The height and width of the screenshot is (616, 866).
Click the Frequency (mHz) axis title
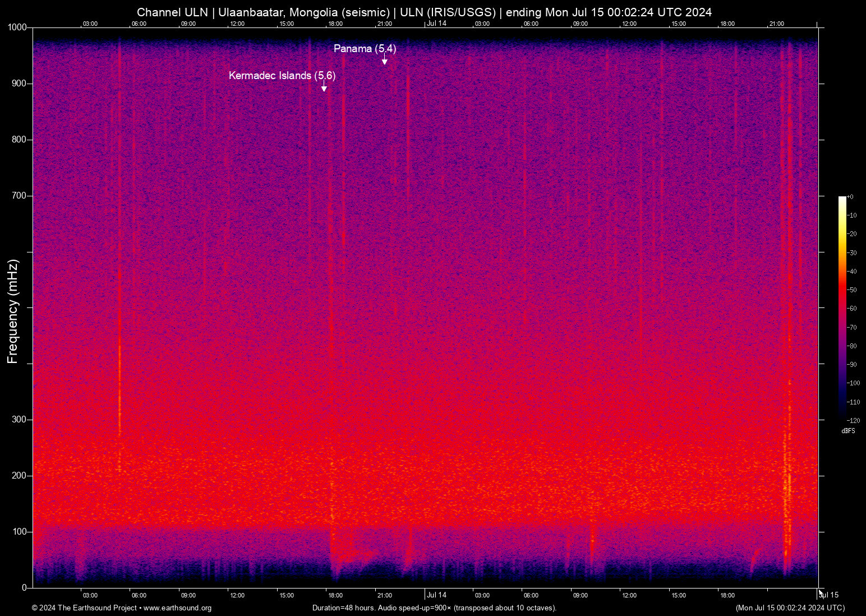pos(13,311)
